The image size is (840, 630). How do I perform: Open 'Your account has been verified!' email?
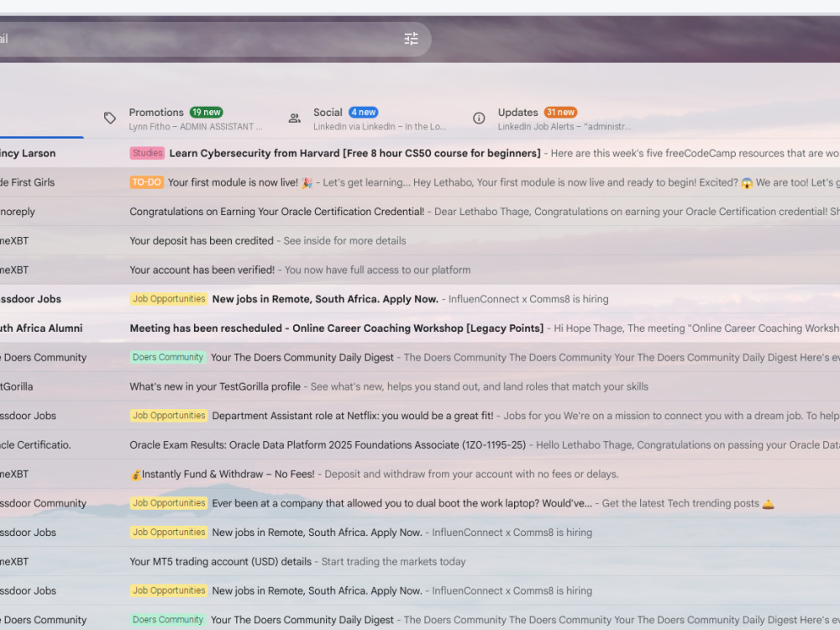click(202, 270)
